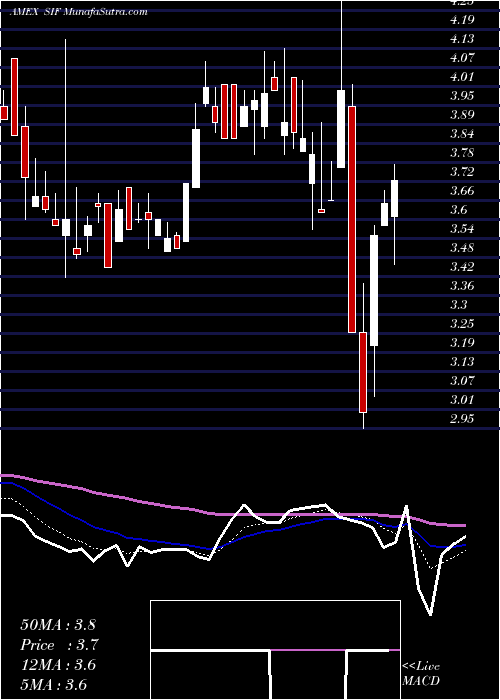Click the 3.19 price axis label
Image resolution: width=500 pixels, height=700 pixels.
462,343
